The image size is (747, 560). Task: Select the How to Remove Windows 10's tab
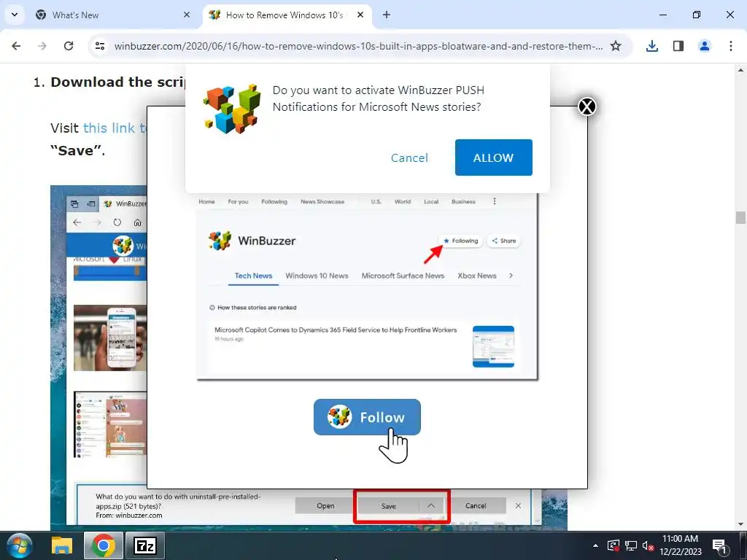pos(286,15)
